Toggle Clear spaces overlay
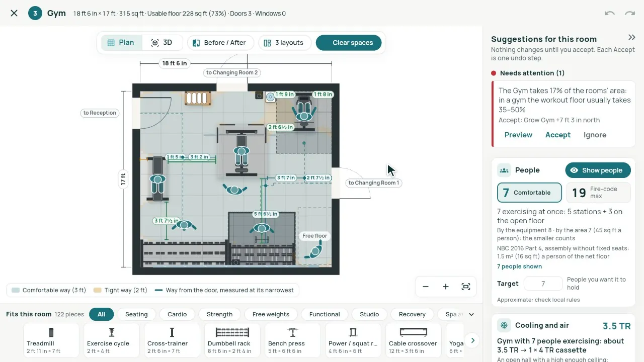The width and height of the screenshot is (644, 362). point(349,43)
